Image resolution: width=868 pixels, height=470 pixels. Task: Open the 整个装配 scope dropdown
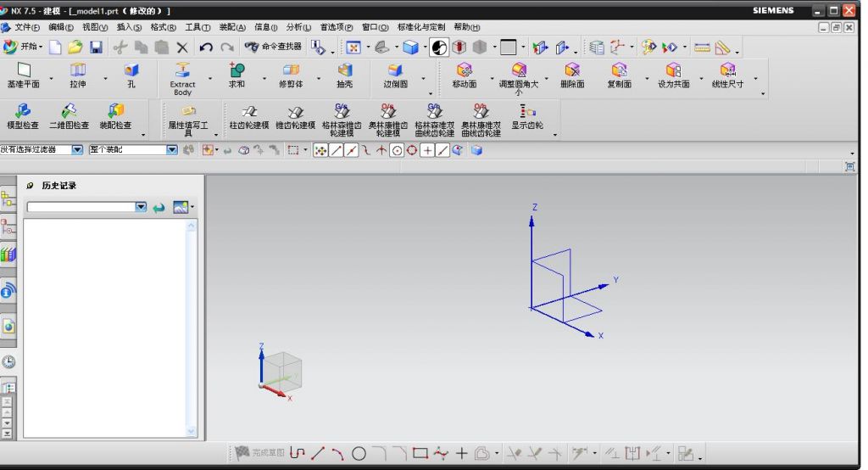coord(171,149)
